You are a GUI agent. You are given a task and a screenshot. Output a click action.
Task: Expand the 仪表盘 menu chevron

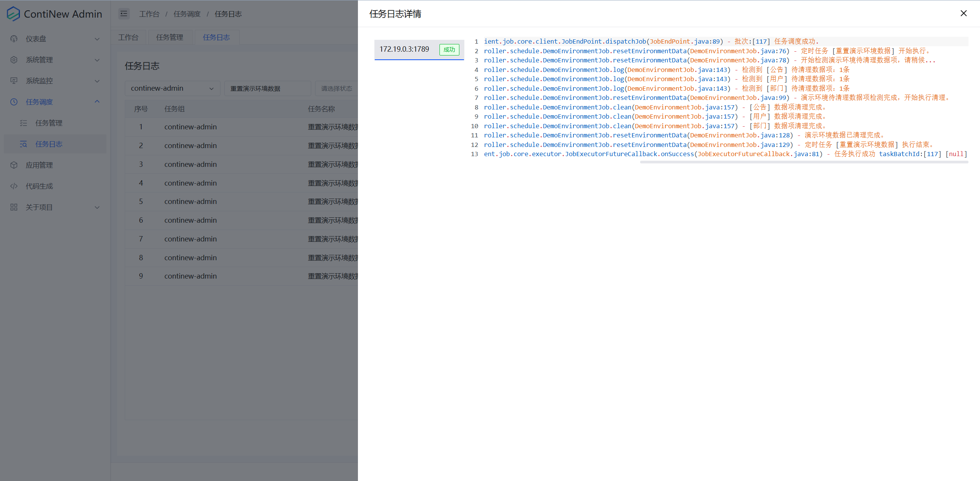pyautogui.click(x=97, y=39)
